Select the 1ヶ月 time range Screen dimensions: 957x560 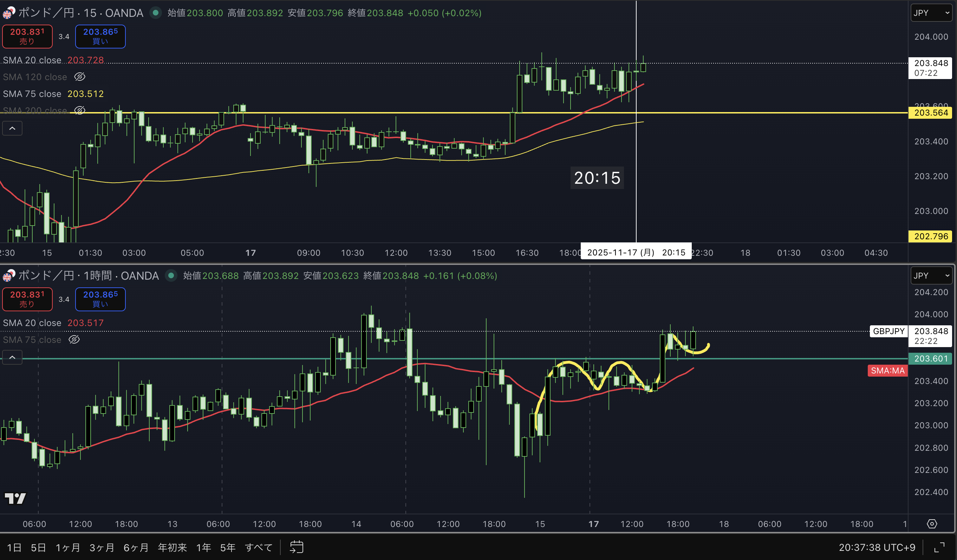click(67, 547)
